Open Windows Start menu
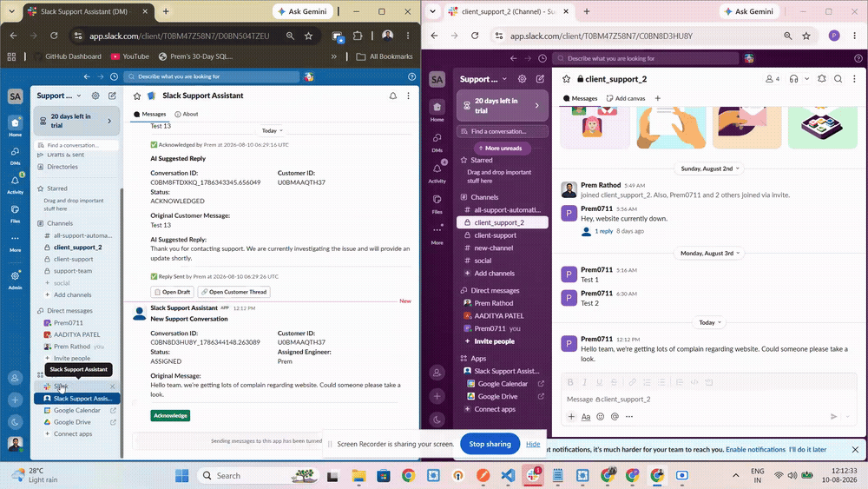The height and width of the screenshot is (489, 868). pyautogui.click(x=181, y=475)
